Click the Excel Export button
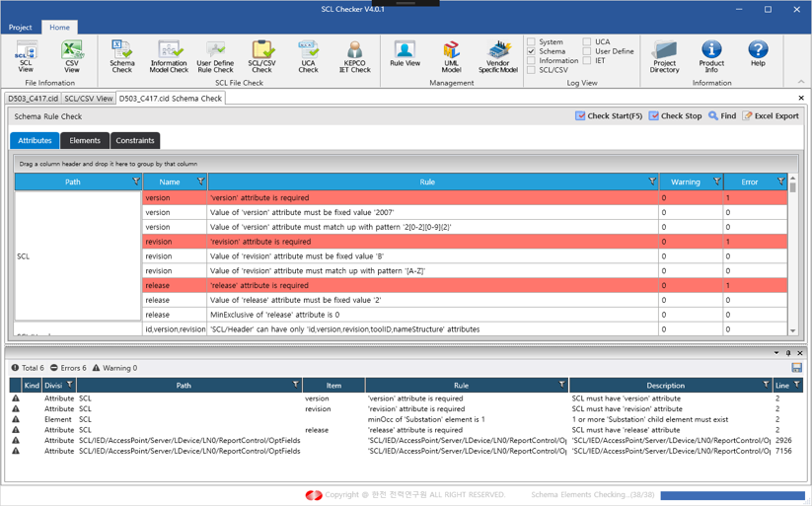The width and height of the screenshot is (812, 506). click(771, 116)
